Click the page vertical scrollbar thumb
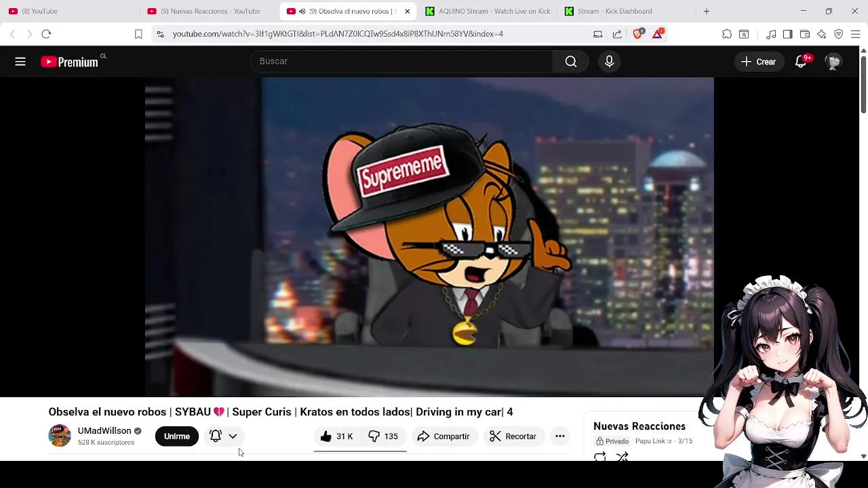Image resolution: width=868 pixels, height=488 pixels. click(863, 85)
